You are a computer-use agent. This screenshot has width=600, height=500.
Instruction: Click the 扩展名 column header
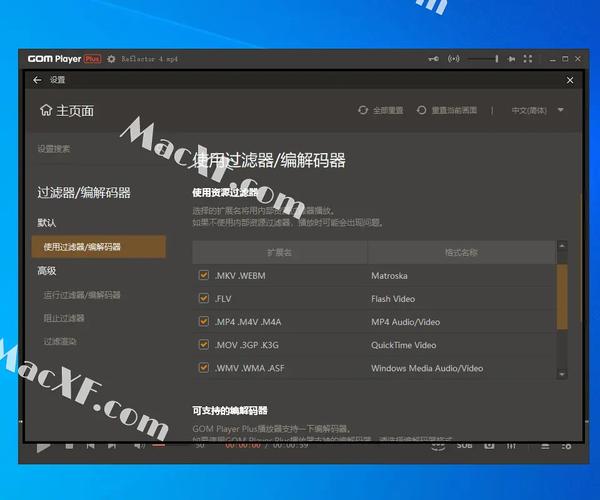[x=279, y=252]
